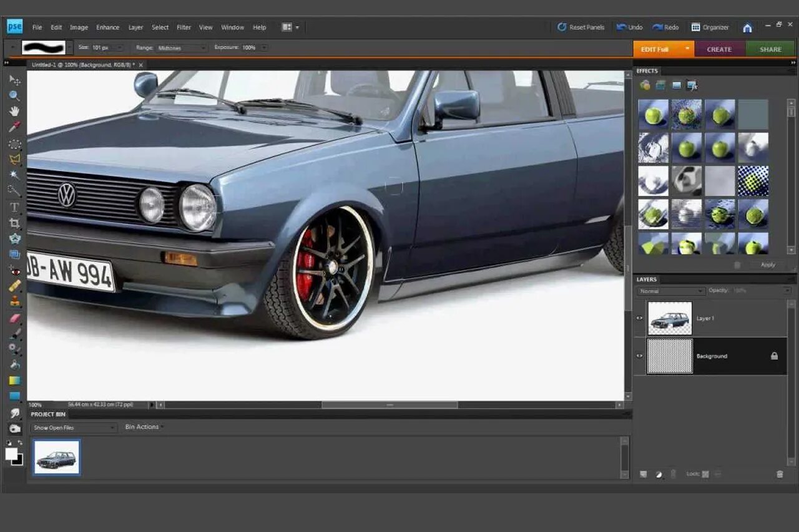The image size is (799, 532).
Task: Open the layer Opacity dropdown
Action: pyautogui.click(x=788, y=291)
